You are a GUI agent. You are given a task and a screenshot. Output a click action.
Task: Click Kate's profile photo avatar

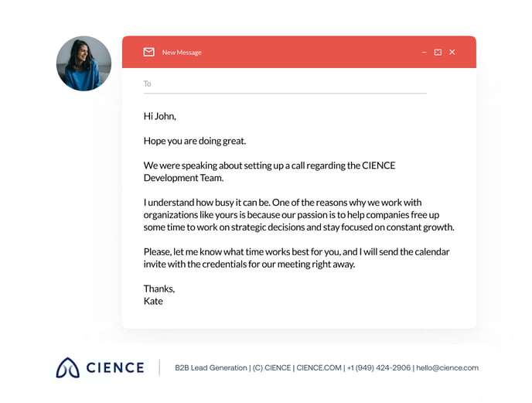[x=84, y=63]
